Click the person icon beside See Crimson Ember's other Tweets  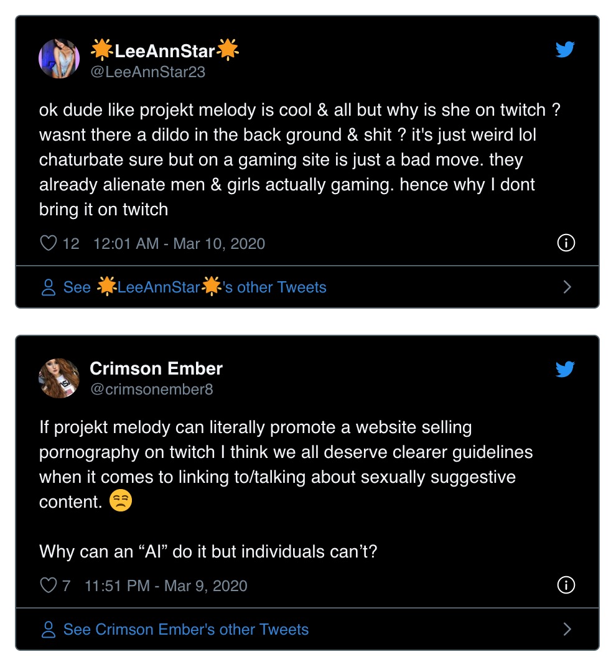[x=49, y=630]
